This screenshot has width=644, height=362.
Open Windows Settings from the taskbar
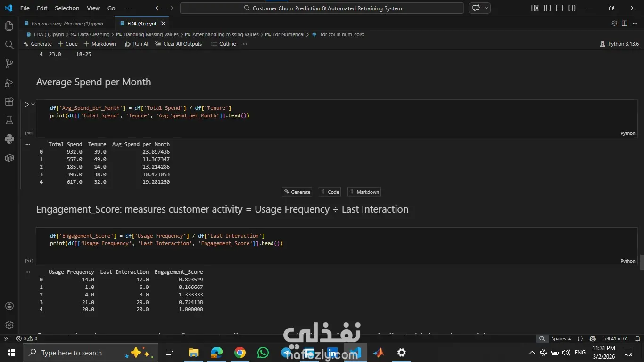point(402,353)
